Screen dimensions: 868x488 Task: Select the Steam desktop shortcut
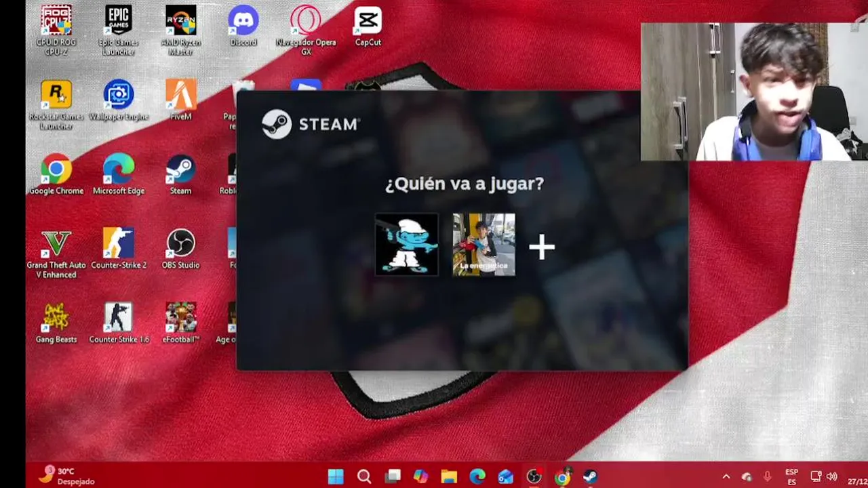[x=180, y=175]
